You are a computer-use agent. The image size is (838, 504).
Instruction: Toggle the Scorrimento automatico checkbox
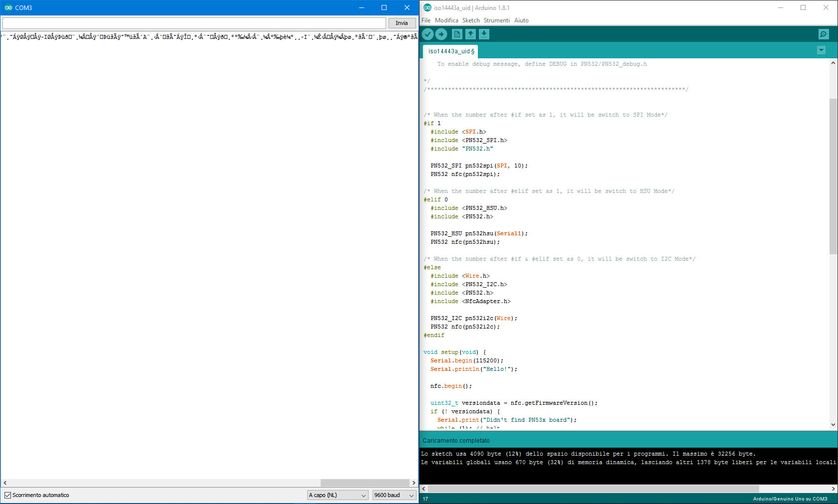pyautogui.click(x=7, y=495)
